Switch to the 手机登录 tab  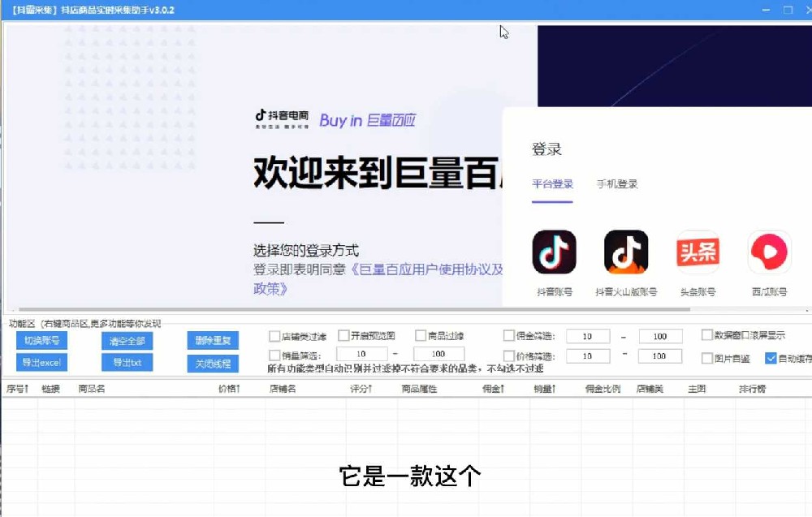tap(617, 183)
